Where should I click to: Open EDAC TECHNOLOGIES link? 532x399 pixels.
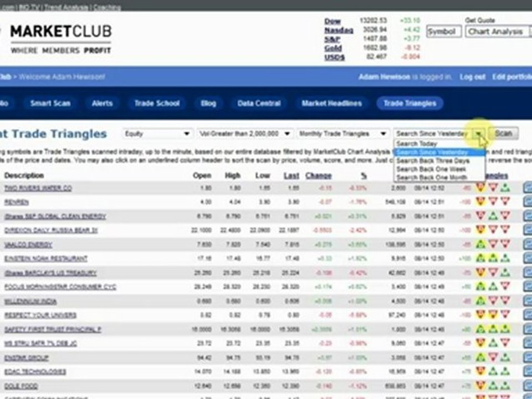click(x=35, y=371)
